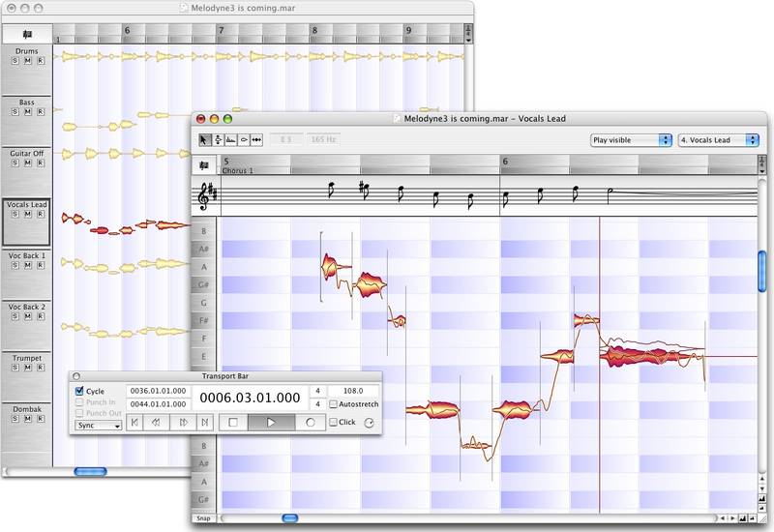Open the Sync dropdown in Transport Bar
774x532 pixels.
99,425
